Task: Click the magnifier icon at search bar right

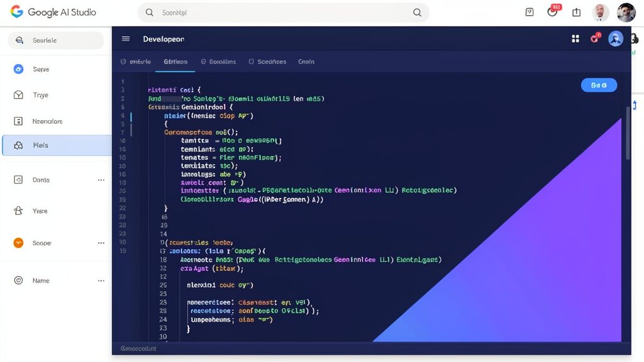Action: point(417,13)
